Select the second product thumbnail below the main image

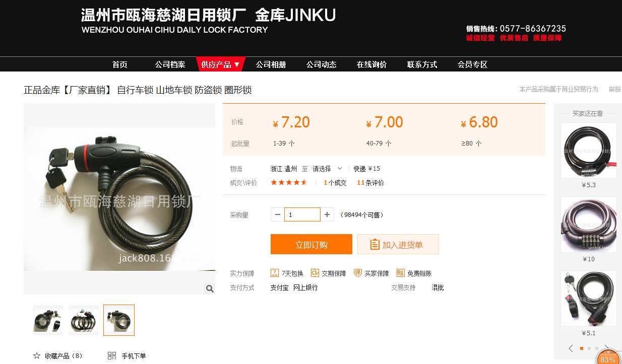[84, 320]
